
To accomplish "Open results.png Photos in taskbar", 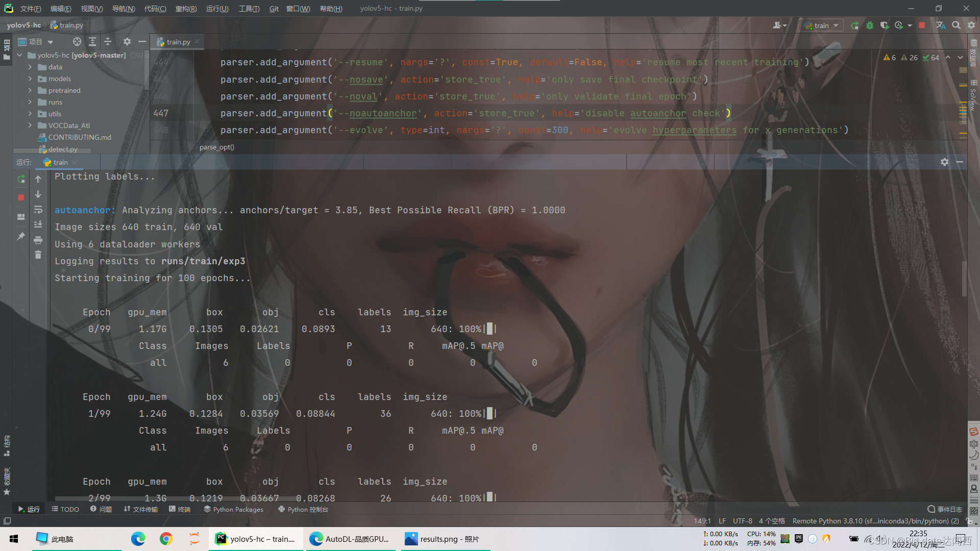I will pyautogui.click(x=443, y=539).
